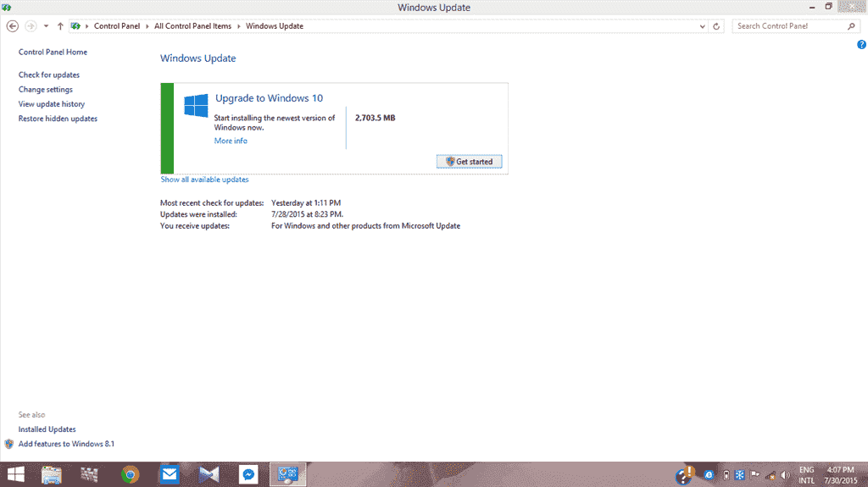Open the recent locations dropdown arrow

(46, 26)
